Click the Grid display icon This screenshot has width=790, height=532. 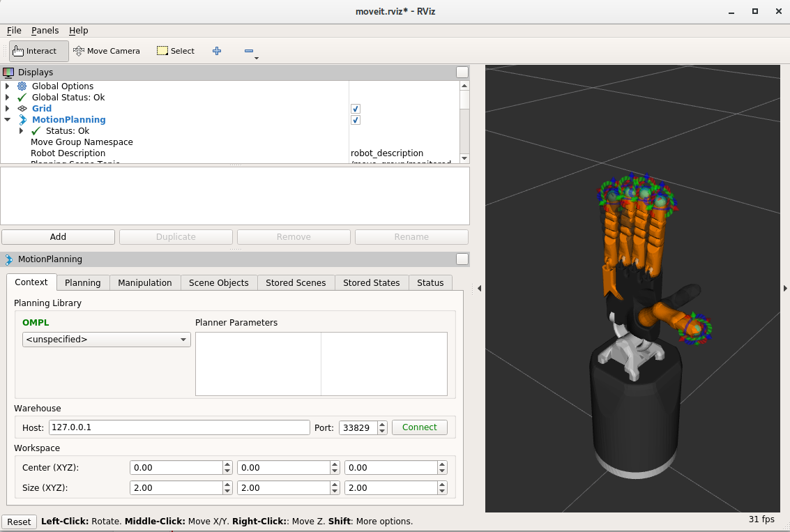[x=22, y=108]
